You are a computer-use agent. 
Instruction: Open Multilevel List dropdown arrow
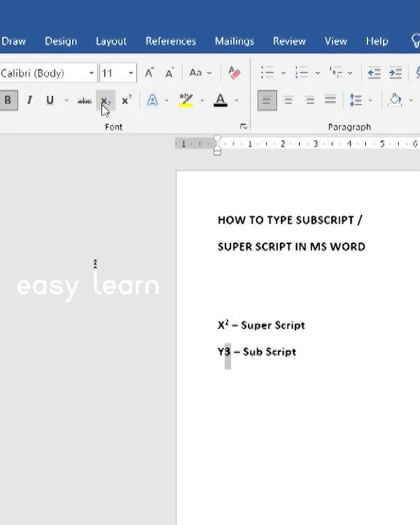coord(350,73)
